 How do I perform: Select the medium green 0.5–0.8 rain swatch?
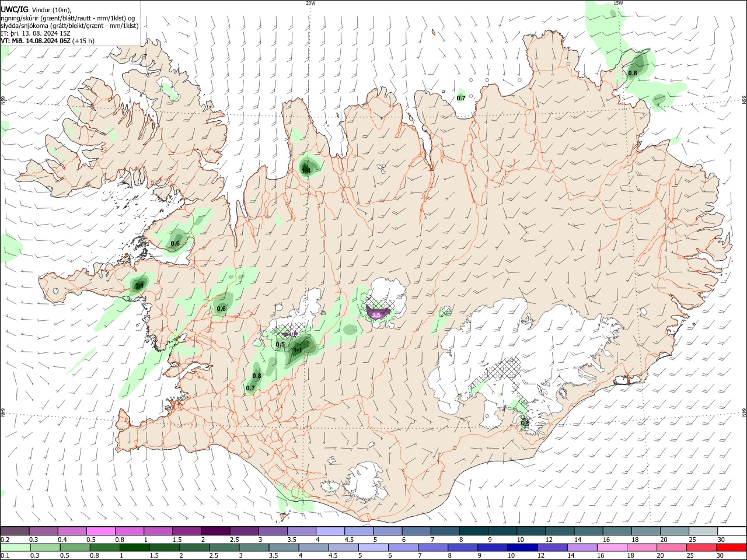pyautogui.click(x=75, y=547)
